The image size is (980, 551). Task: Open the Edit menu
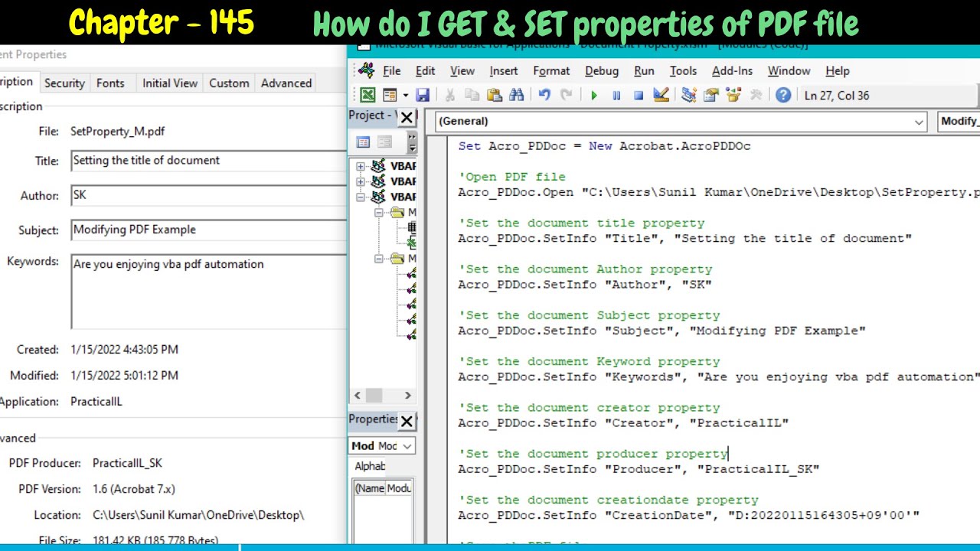pyautogui.click(x=425, y=70)
